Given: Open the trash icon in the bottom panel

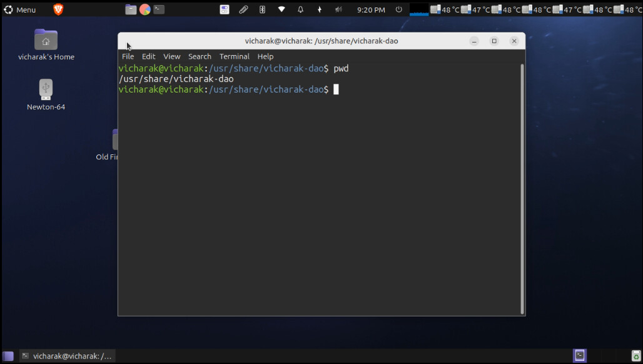Looking at the screenshot, I should [x=634, y=356].
